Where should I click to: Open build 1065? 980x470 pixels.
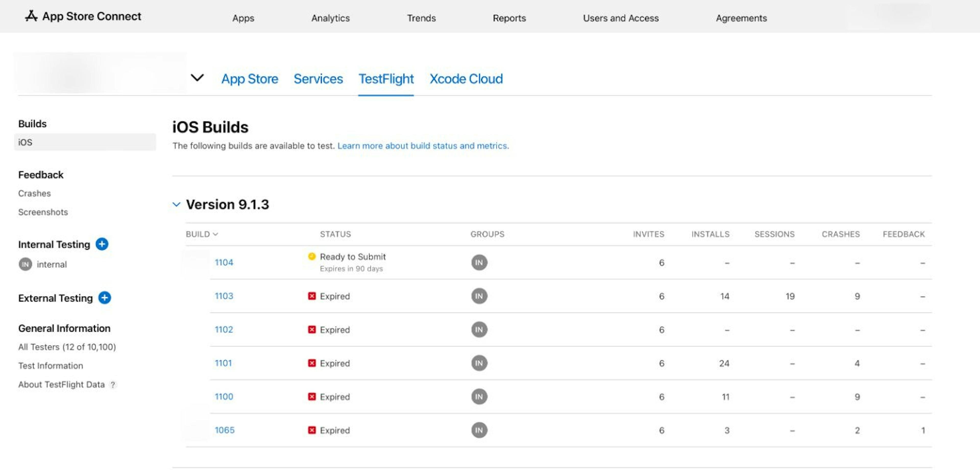(225, 430)
